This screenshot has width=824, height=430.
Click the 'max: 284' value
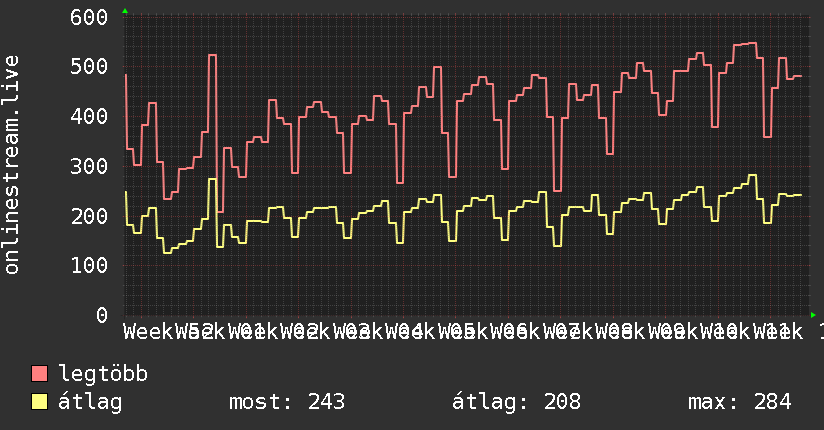(x=739, y=402)
